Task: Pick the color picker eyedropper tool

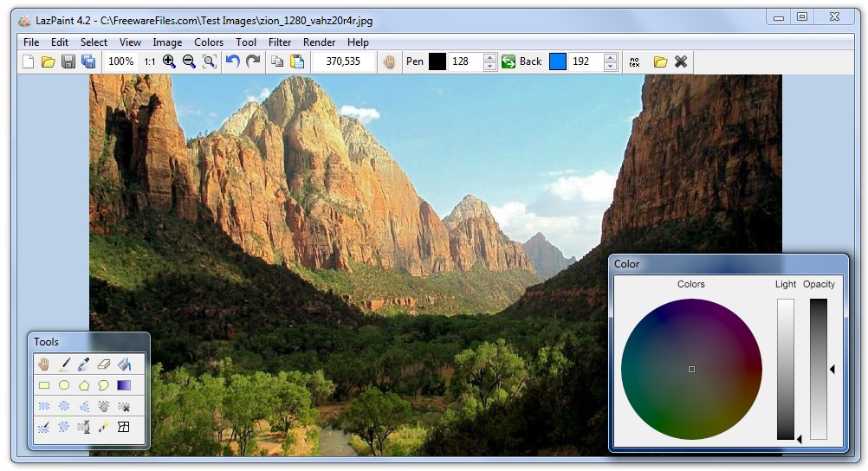Action: [x=84, y=365]
